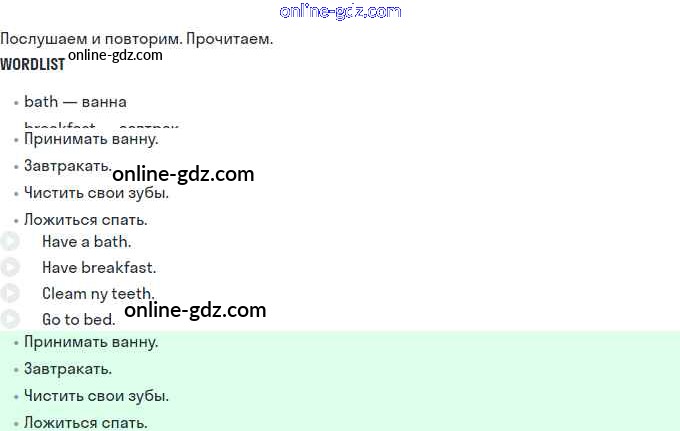Image resolution: width=680 pixels, height=431 pixels.
Task: Select 'Ложиться спать.' in the green highlighted list
Action: click(x=85, y=423)
